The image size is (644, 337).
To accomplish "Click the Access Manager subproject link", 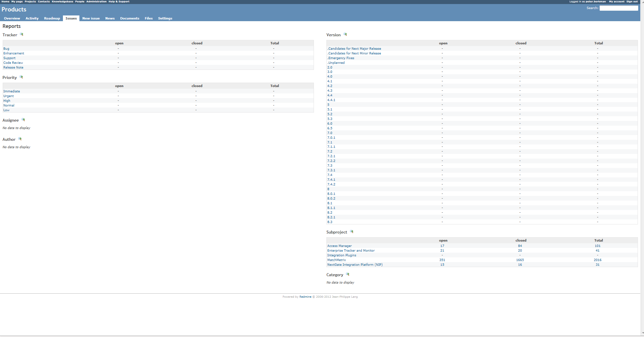I will (x=339, y=246).
